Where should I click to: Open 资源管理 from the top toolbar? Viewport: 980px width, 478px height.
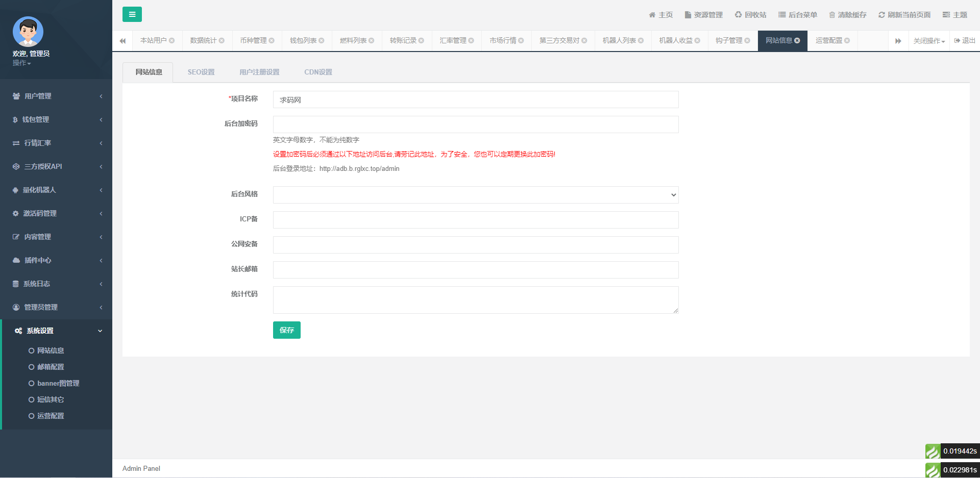[x=703, y=15]
